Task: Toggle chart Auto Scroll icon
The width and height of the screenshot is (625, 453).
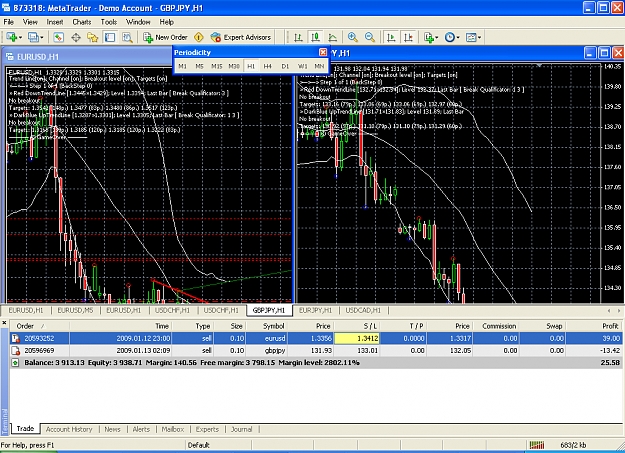Action: coord(391,37)
